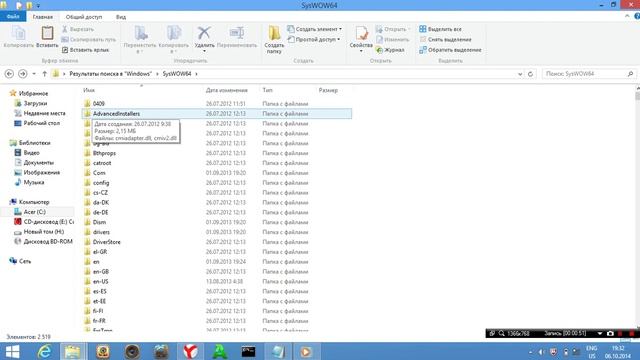Screen dimensions: 640x360
Task: Click Clear selection (Снять выделение)
Action: (445, 40)
